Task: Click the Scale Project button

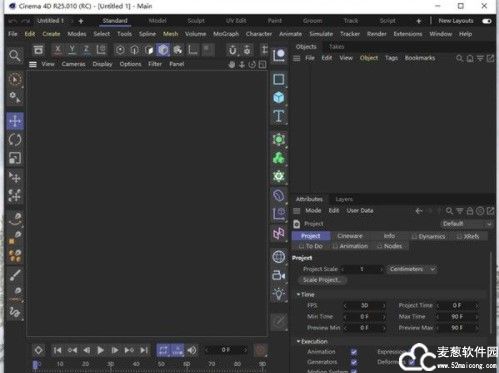Action: [322, 280]
